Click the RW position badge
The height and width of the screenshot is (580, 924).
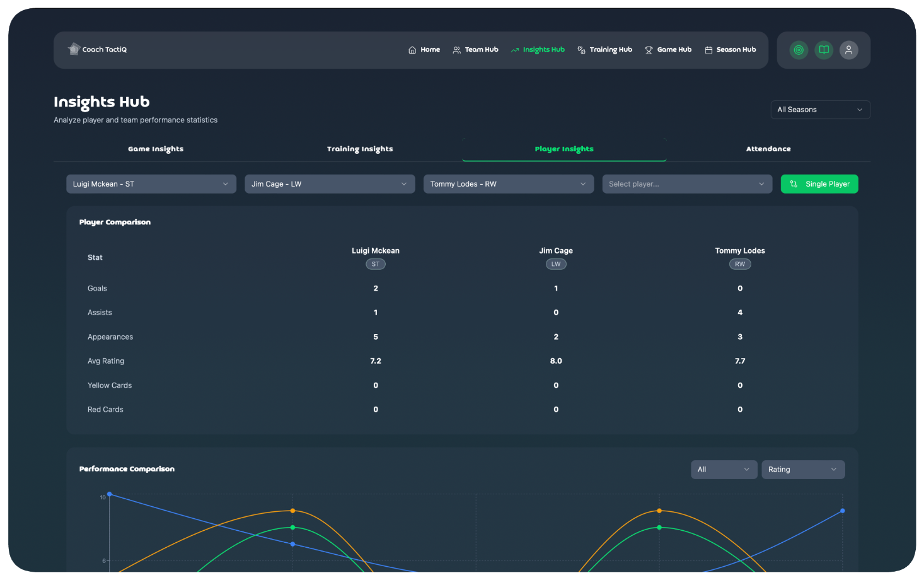coord(740,264)
